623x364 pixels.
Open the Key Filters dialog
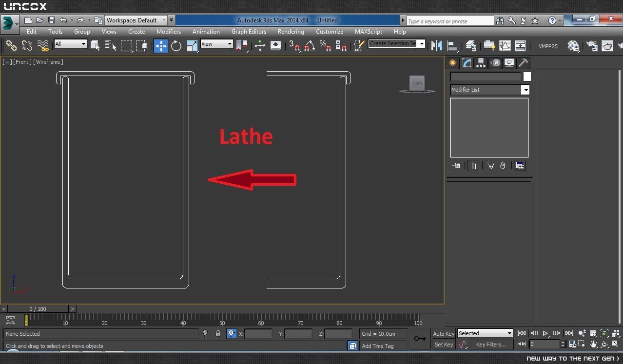pos(491,345)
